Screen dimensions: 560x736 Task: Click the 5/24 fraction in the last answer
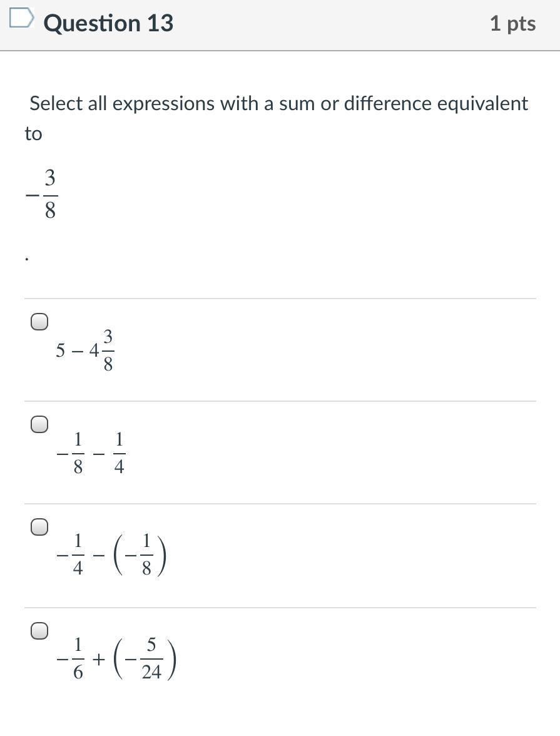coord(151,659)
